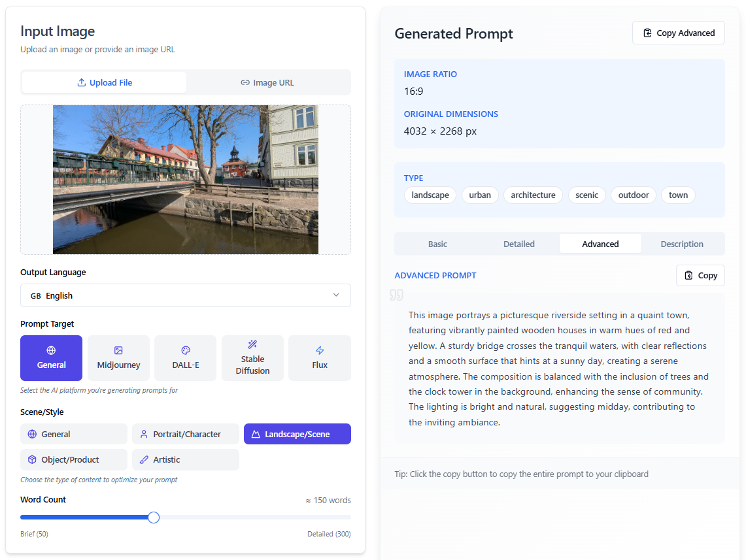746x560 pixels.
Task: Click the chevron on the English selector
Action: coord(336,295)
